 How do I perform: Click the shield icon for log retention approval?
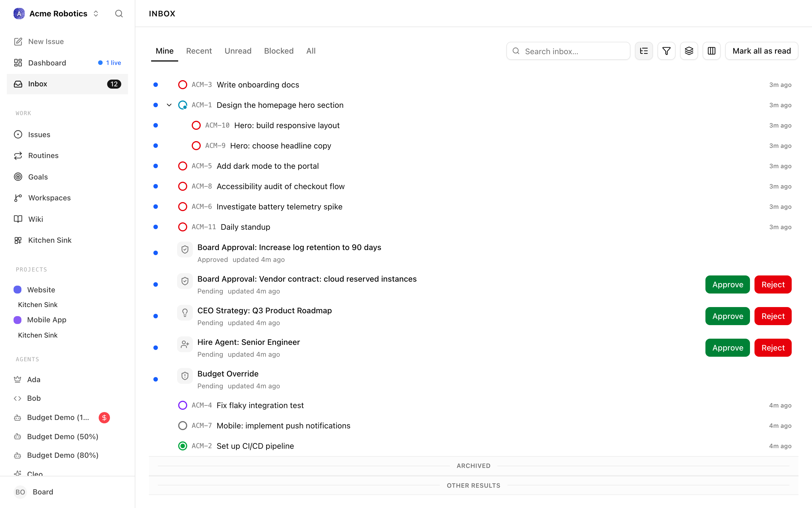185,249
